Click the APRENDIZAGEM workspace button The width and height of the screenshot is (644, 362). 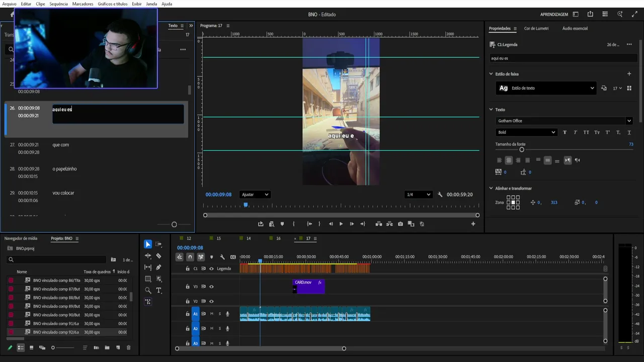tap(554, 15)
